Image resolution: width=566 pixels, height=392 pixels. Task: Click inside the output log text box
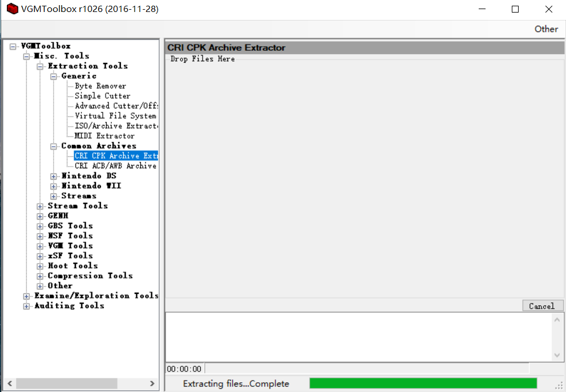click(359, 337)
